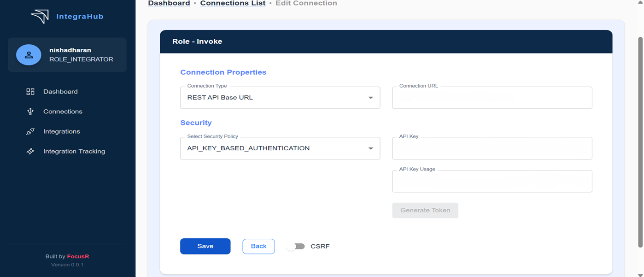Screen dimensions: 644x277
Task: Select the Integration Tracking icon
Action: tap(30, 151)
